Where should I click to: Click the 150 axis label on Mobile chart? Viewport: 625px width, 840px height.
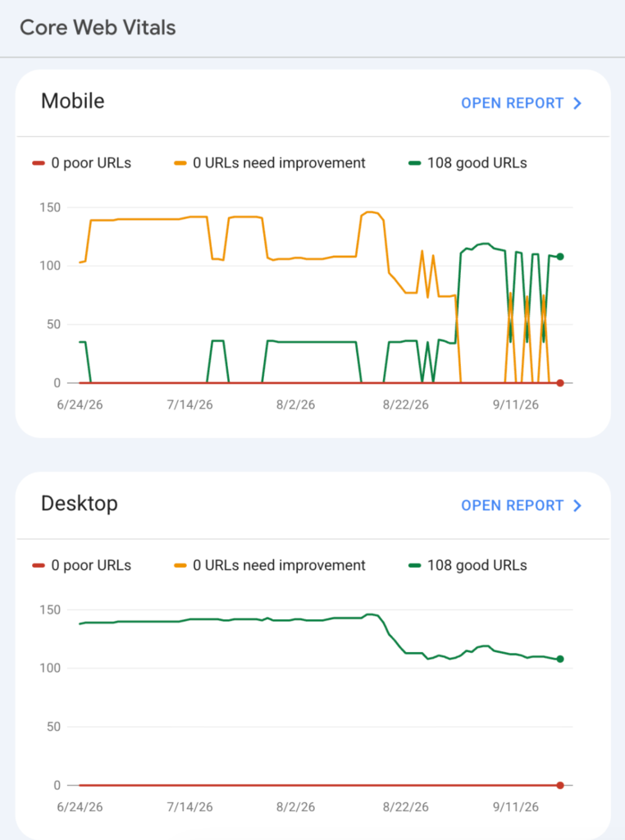point(50,208)
